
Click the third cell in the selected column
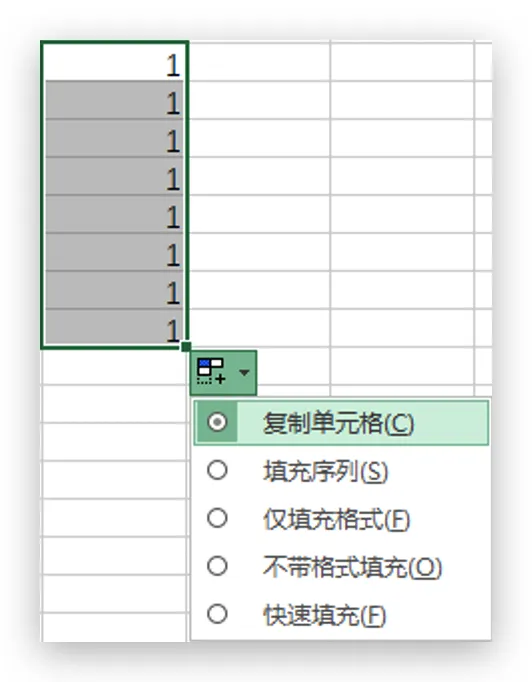114,138
